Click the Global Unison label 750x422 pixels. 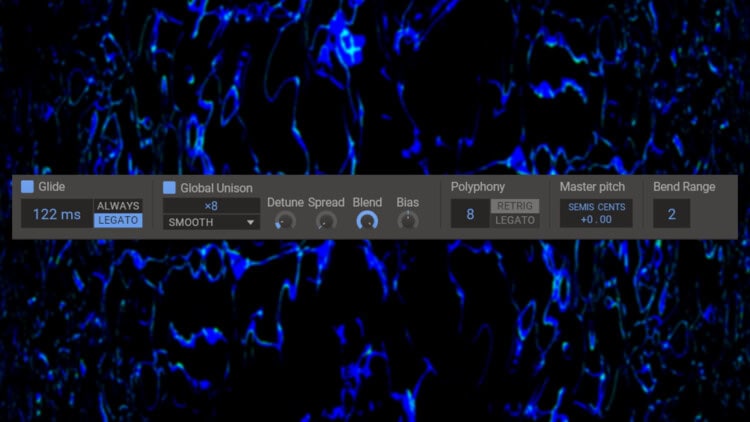[216, 187]
